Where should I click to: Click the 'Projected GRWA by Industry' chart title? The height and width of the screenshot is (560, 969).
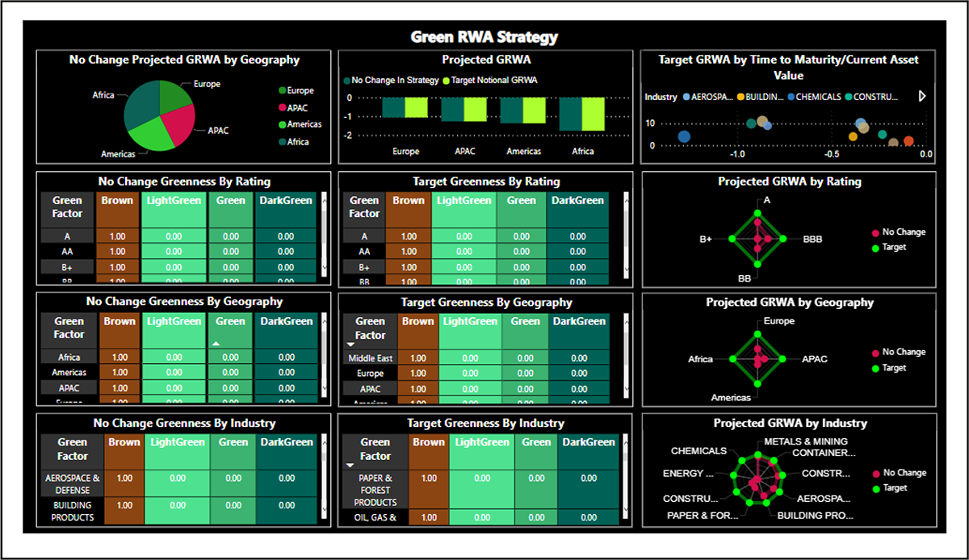point(790,423)
